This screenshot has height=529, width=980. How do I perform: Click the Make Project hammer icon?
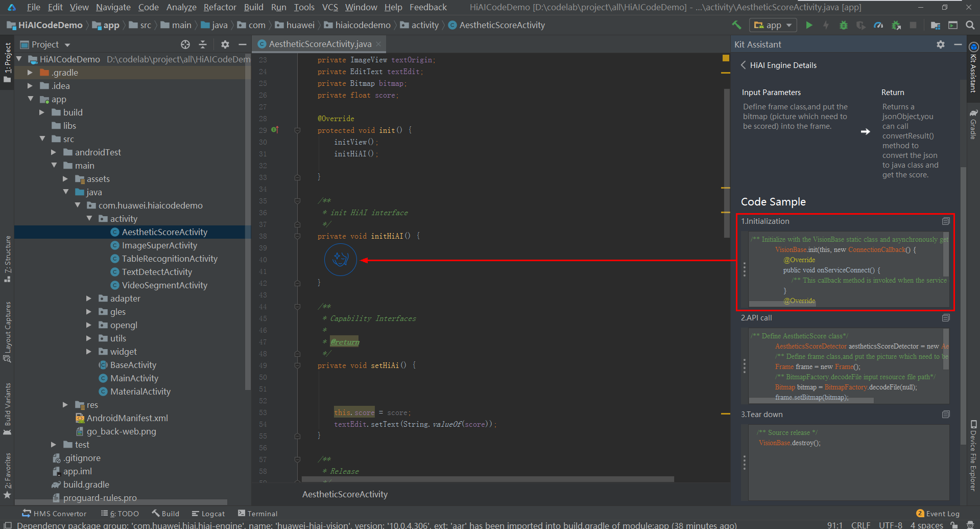pyautogui.click(x=736, y=25)
